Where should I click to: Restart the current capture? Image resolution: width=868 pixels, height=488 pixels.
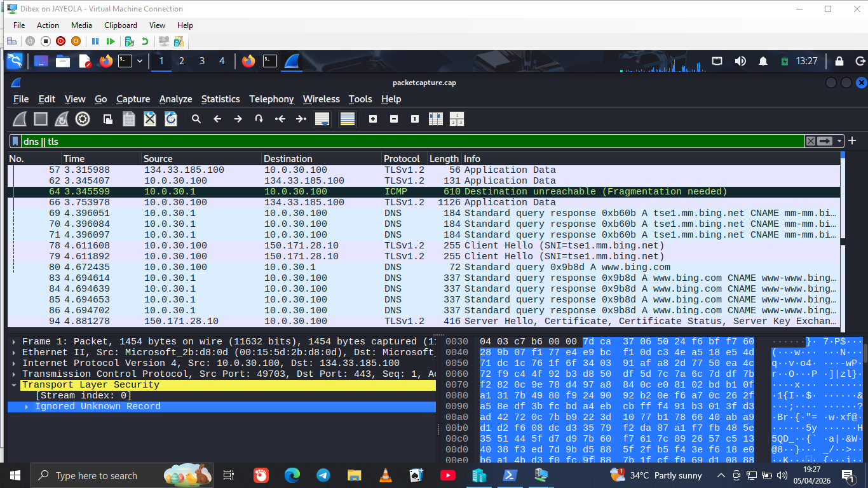[x=61, y=119]
